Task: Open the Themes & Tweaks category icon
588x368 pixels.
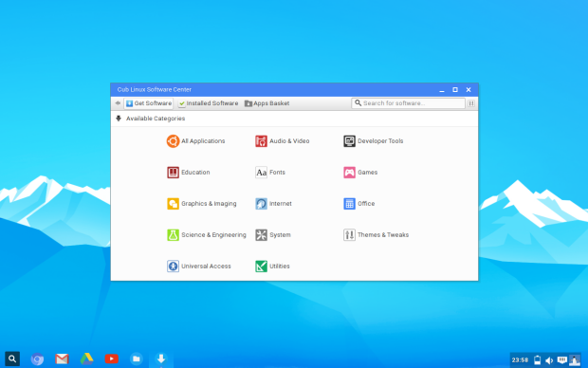Action: click(349, 235)
